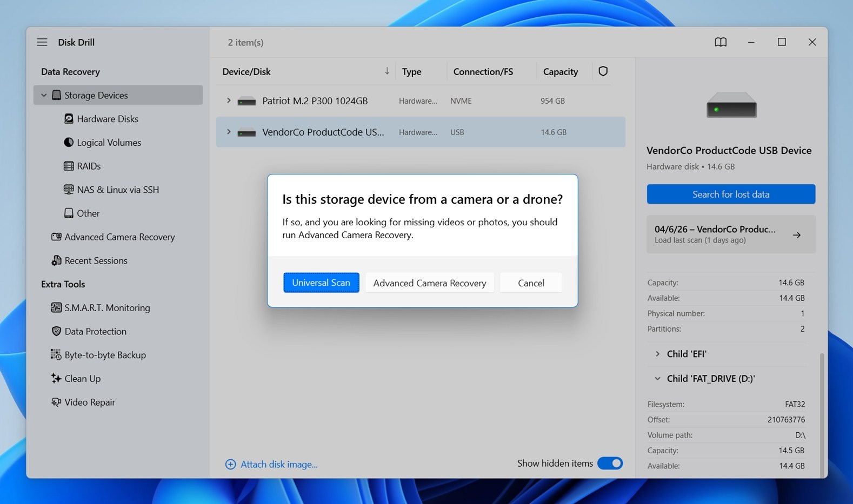The width and height of the screenshot is (853, 504).
Task: Open Recent Sessions from sidebar
Action: pos(96,260)
